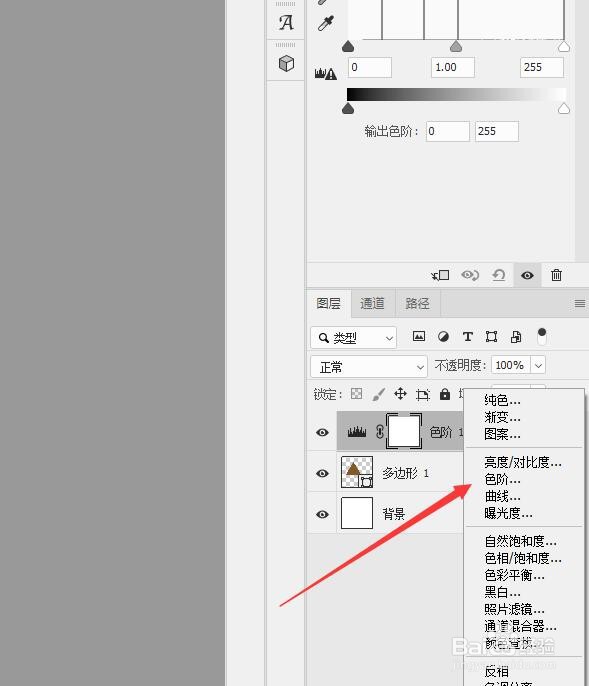Choose 色相/饱和度... menu item
The height and width of the screenshot is (686, 589).
(524, 559)
